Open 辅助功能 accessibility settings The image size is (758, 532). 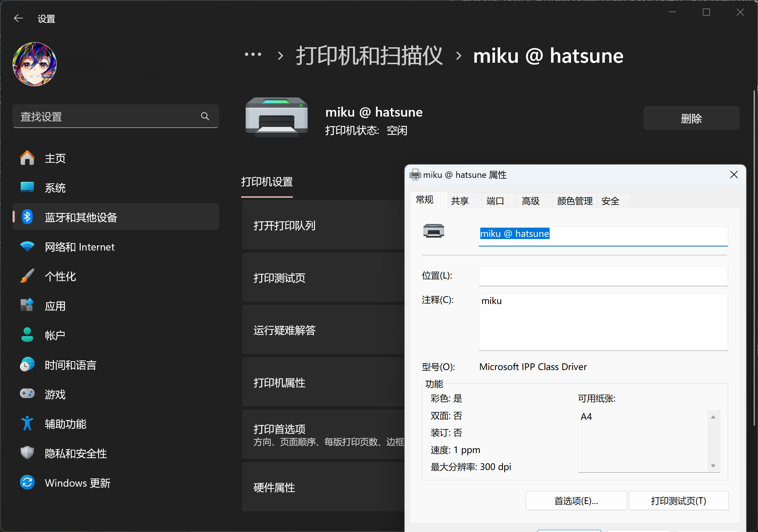click(x=115, y=424)
